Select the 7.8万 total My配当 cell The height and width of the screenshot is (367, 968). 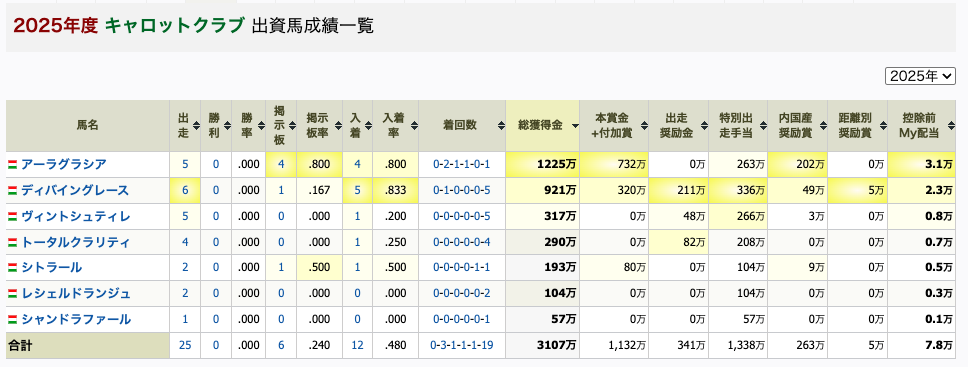pyautogui.click(x=921, y=345)
